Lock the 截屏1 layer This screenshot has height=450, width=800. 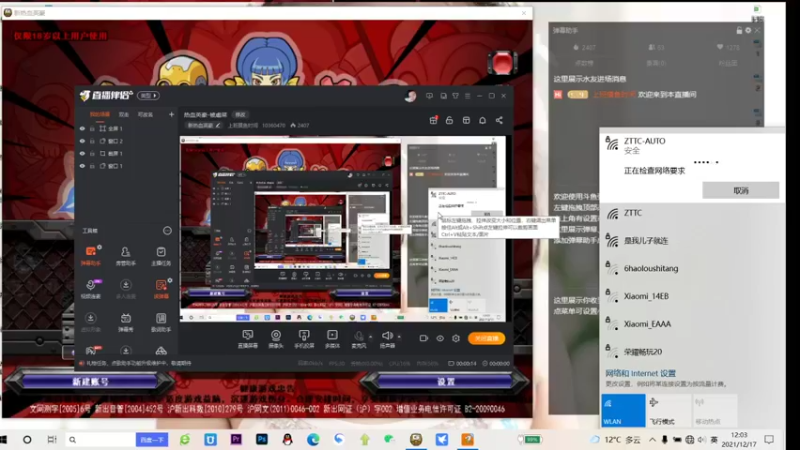pyautogui.click(x=92, y=153)
